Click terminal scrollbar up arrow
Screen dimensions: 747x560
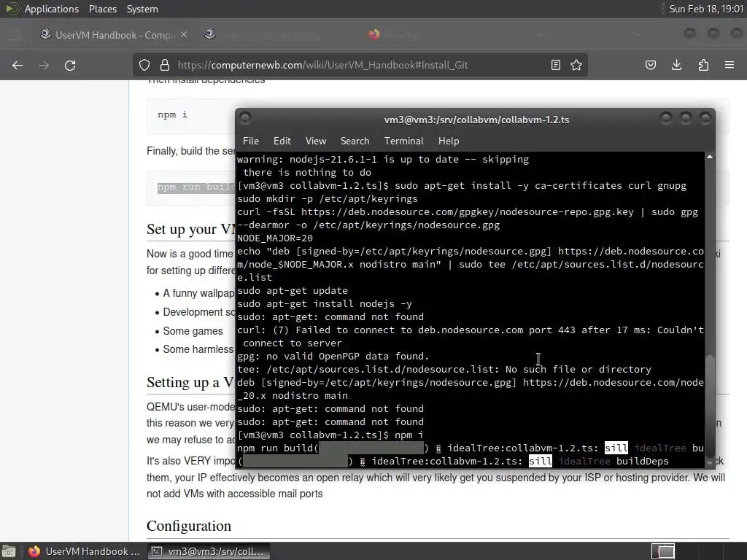click(710, 157)
